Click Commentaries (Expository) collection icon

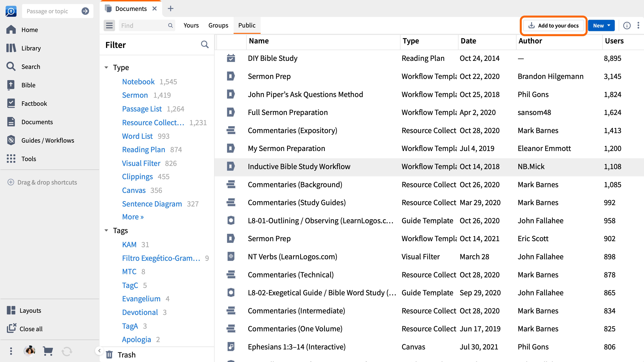point(231,130)
